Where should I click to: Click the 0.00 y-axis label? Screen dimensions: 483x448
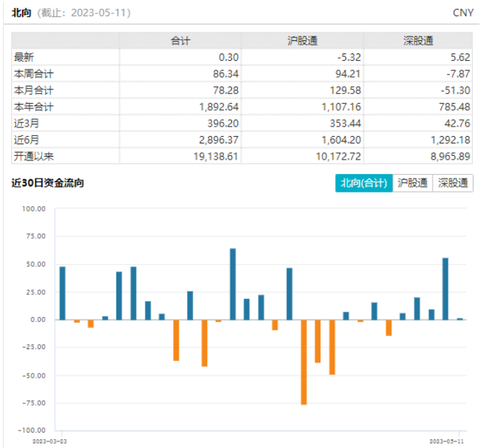point(38,320)
